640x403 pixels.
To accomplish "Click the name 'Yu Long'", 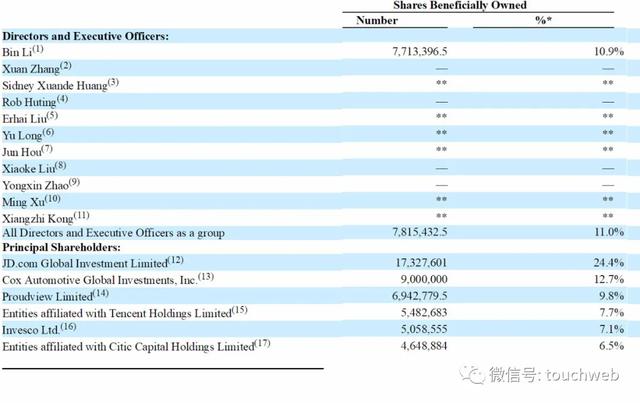I will point(22,136).
